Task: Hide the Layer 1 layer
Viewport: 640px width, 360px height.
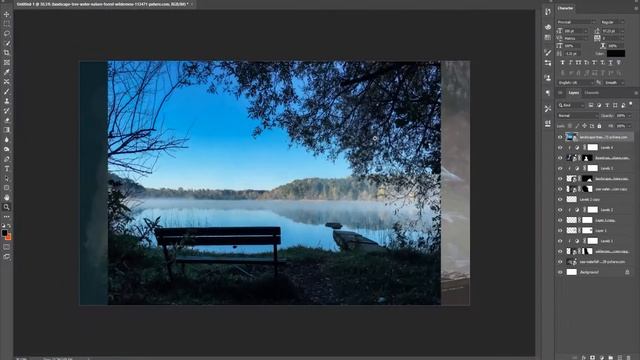Action: pyautogui.click(x=560, y=231)
